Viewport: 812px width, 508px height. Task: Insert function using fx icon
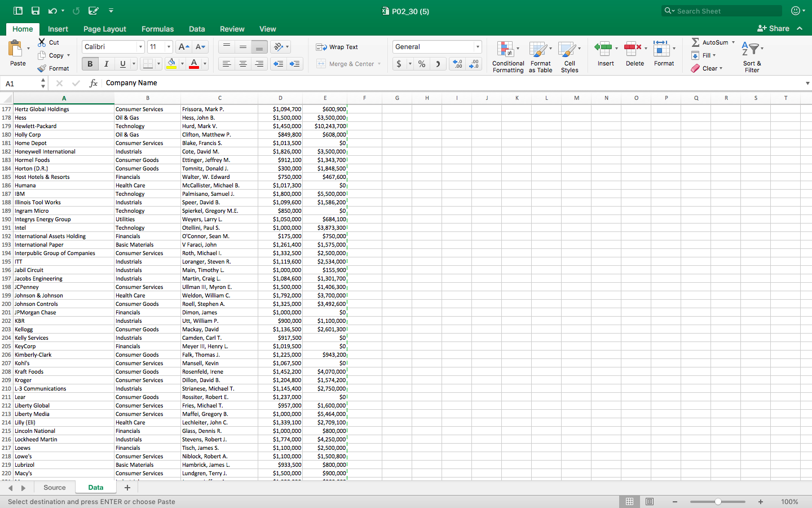click(94, 83)
